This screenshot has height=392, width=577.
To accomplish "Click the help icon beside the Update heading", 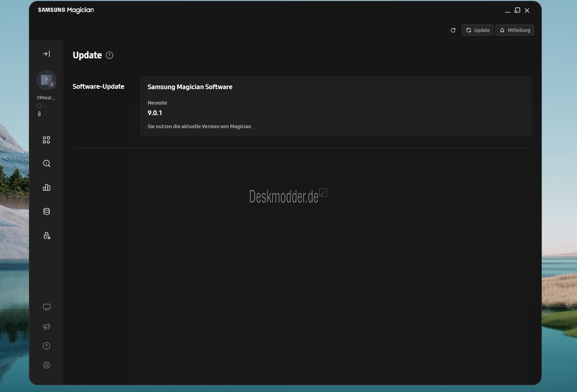I will pyautogui.click(x=110, y=55).
